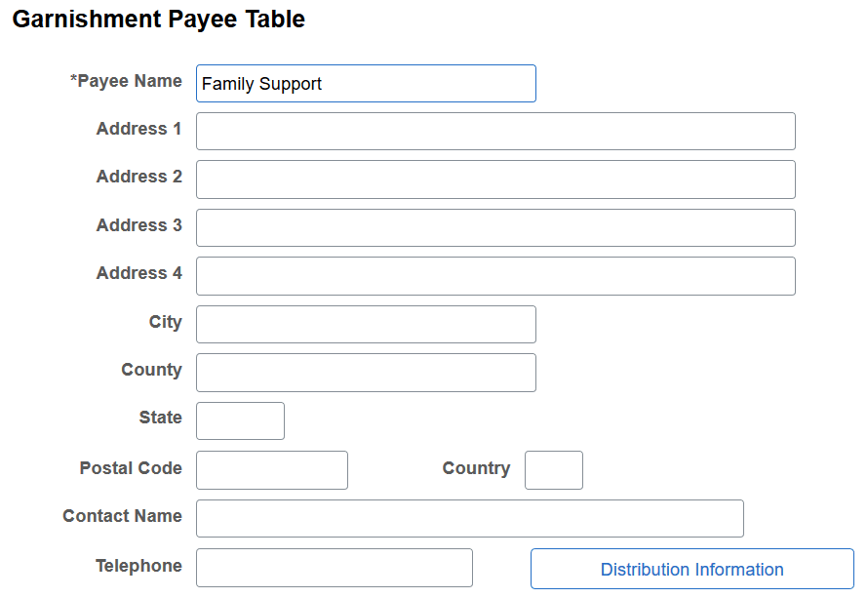
Task: Select the text Family Support
Action: coord(259,85)
